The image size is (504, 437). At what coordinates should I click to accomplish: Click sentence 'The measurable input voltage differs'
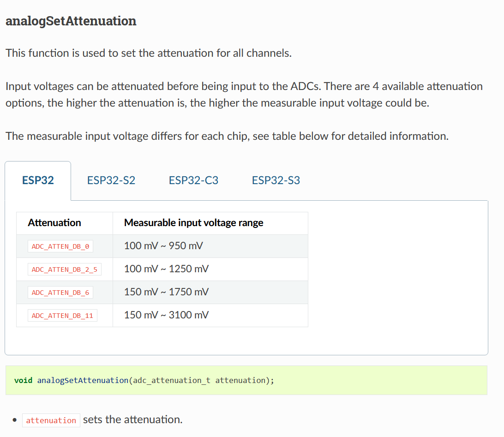(227, 136)
